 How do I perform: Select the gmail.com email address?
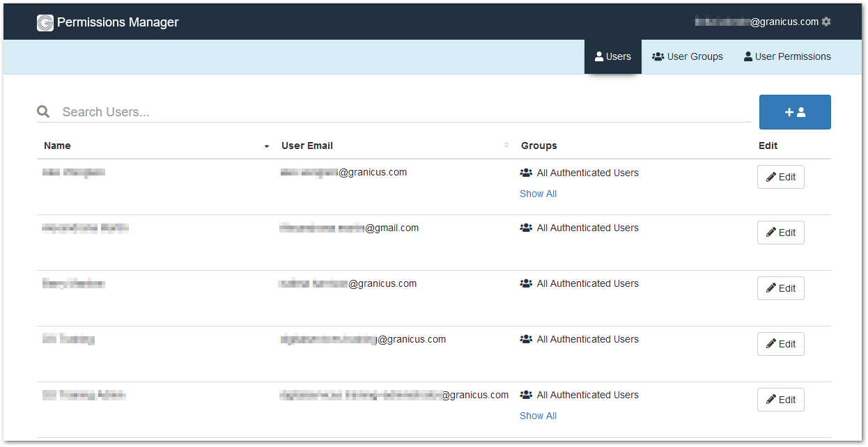[349, 228]
